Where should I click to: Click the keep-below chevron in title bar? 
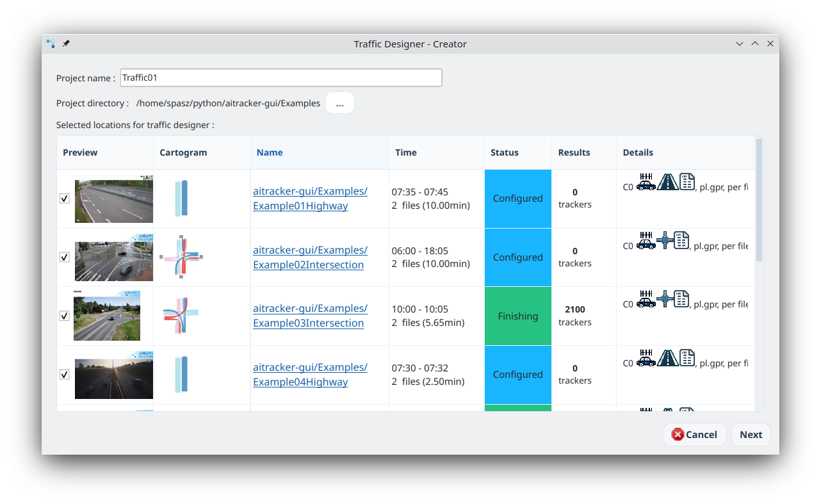[740, 44]
